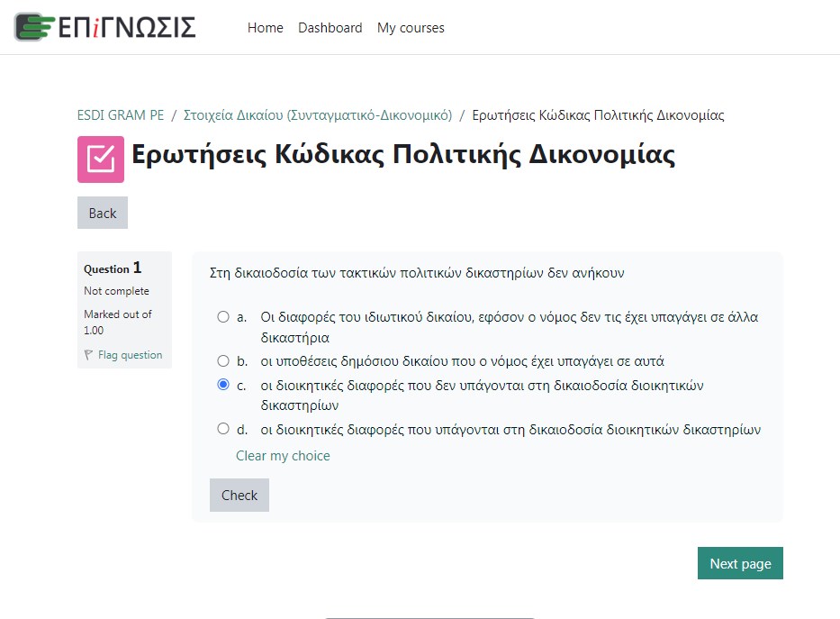Click the Check button

tap(239, 496)
